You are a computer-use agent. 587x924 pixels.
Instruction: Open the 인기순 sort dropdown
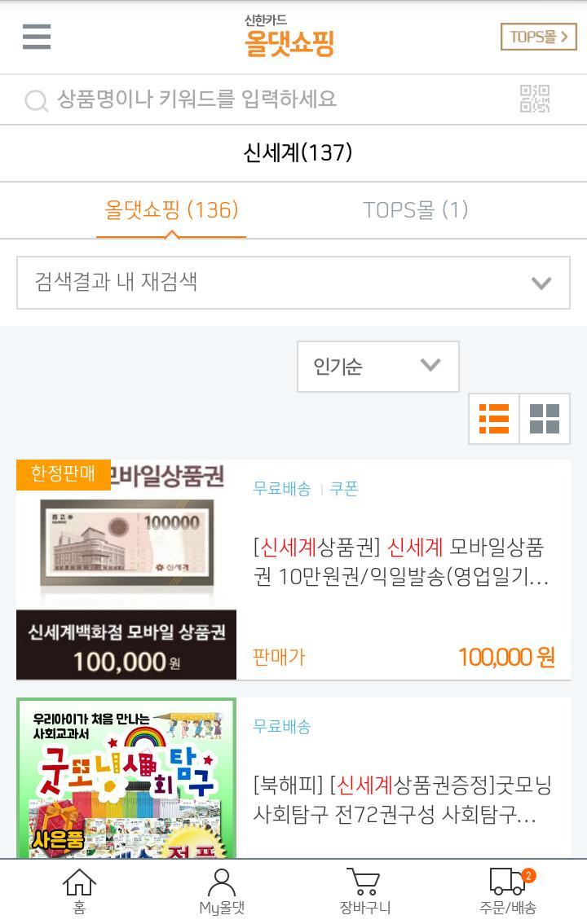(x=377, y=366)
